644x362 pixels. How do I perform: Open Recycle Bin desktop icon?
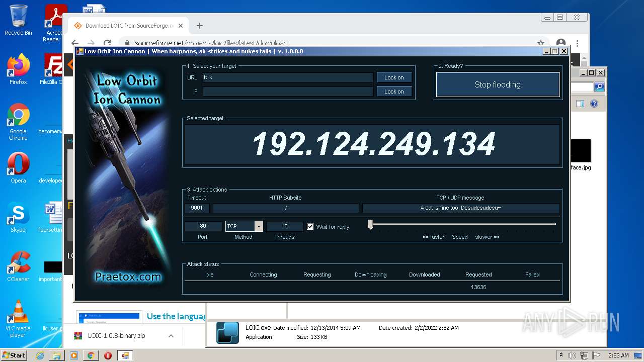click(x=18, y=20)
